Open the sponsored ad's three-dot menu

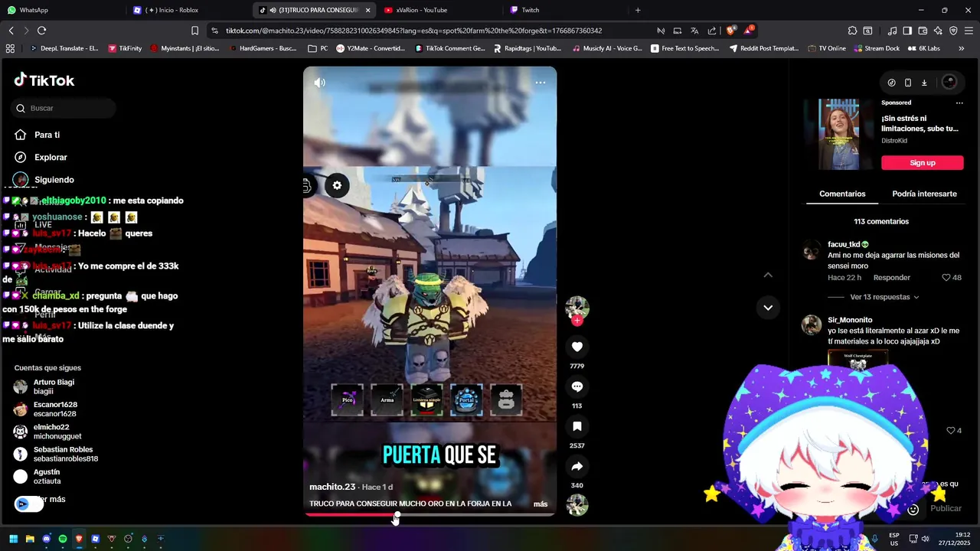click(959, 103)
